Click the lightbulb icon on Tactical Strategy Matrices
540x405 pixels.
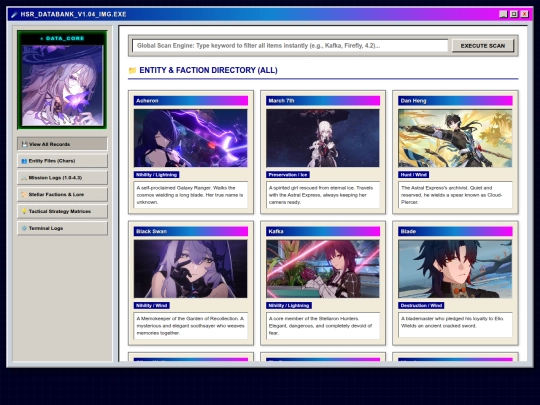(24, 211)
